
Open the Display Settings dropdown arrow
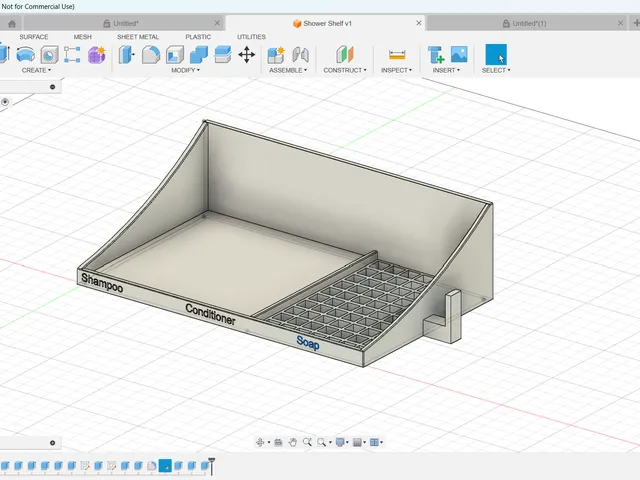click(x=347, y=442)
